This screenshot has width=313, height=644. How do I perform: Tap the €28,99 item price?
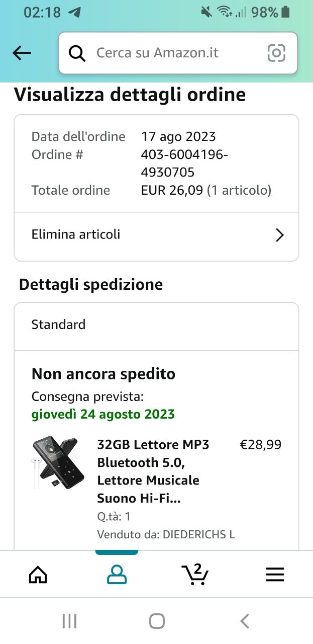[x=261, y=445]
